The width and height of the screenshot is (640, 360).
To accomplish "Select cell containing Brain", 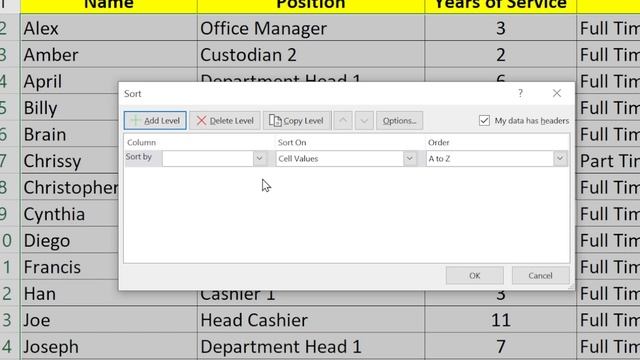I will point(69,134).
